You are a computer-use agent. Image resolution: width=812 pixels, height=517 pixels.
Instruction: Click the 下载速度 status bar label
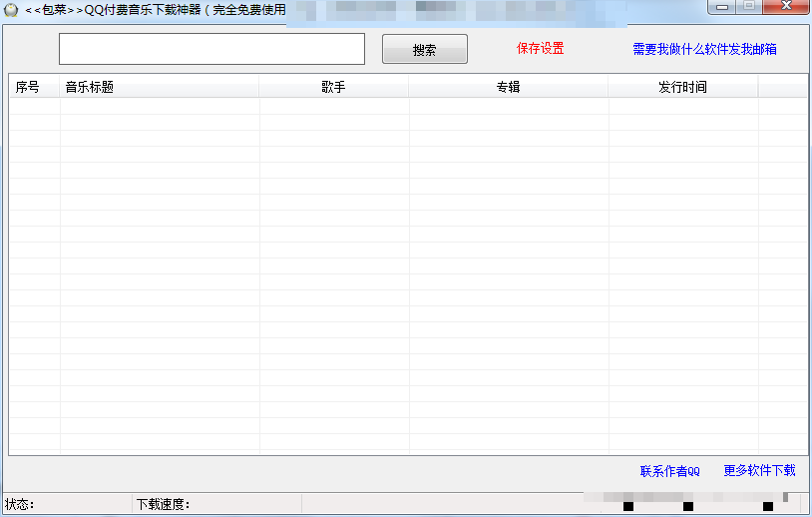pos(163,504)
